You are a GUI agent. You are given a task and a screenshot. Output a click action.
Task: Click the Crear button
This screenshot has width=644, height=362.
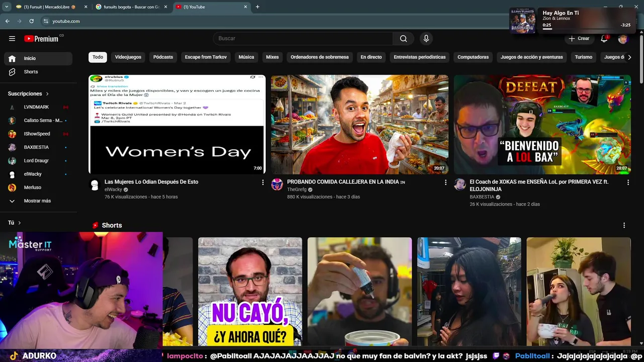click(579, 39)
